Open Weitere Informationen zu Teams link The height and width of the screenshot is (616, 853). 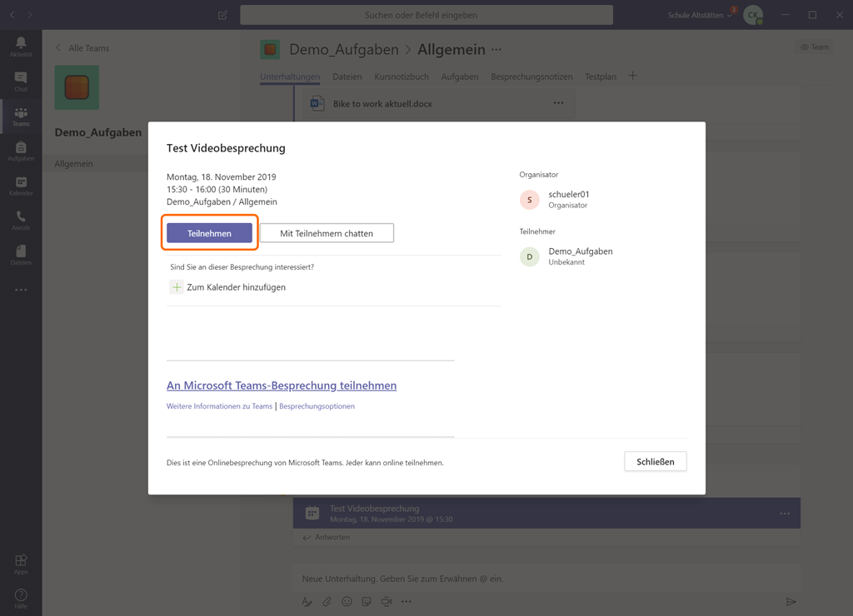point(219,406)
